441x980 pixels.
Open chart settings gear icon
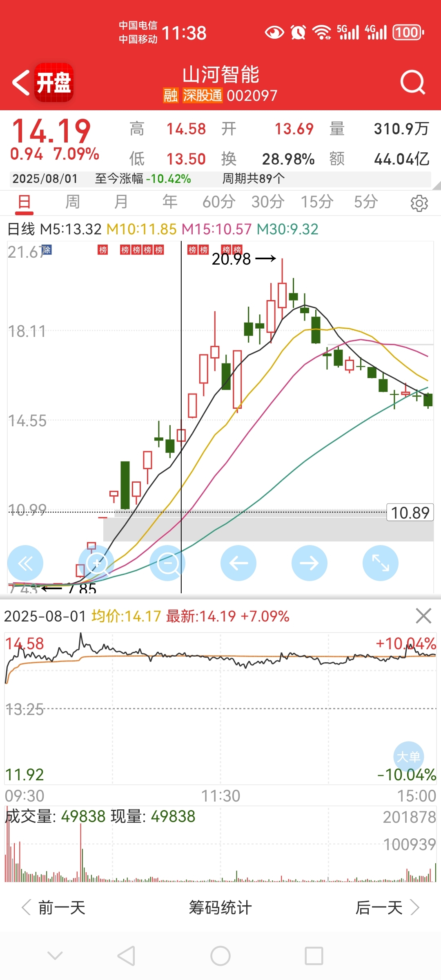coord(419,203)
